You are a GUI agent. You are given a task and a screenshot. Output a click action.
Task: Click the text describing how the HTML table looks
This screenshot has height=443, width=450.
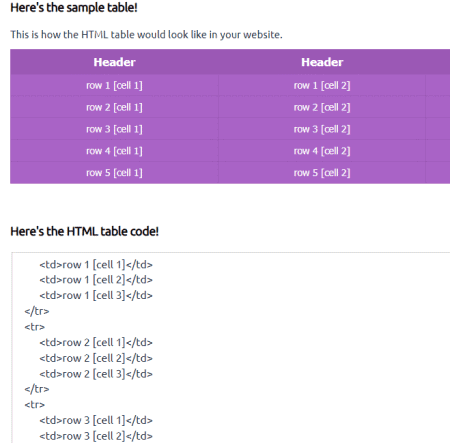(146, 35)
